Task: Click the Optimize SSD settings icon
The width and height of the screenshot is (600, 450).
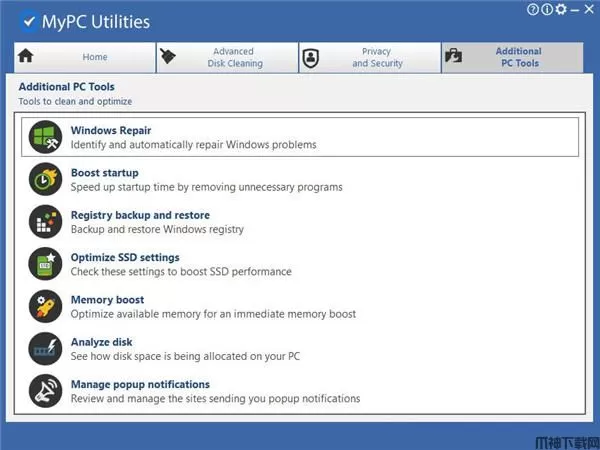Action: coord(45,264)
